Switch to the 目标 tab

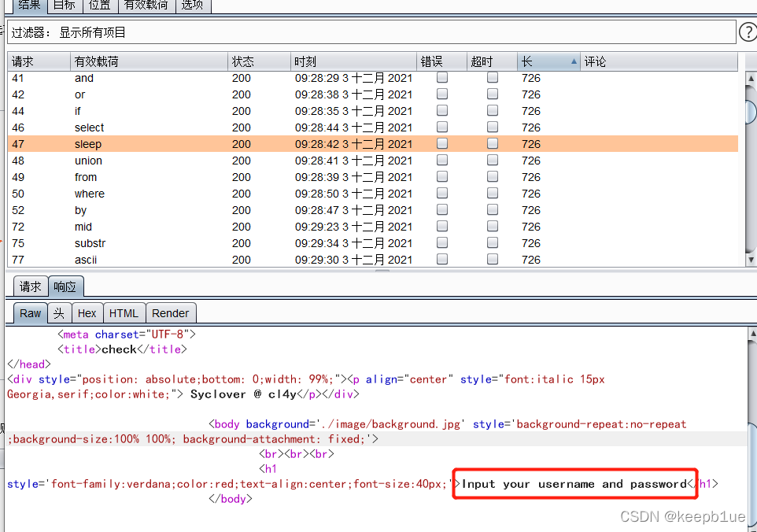tap(65, 6)
